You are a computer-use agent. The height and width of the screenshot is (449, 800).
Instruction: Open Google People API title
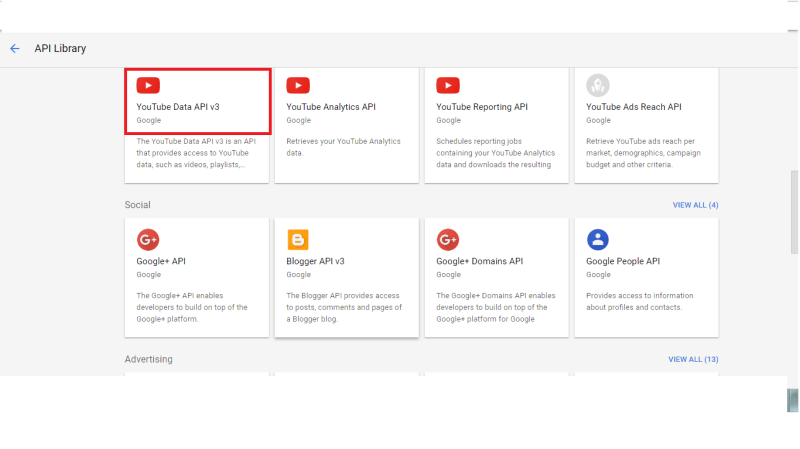click(x=623, y=261)
